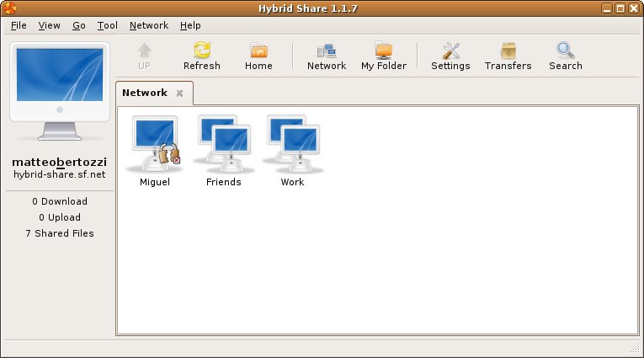Close the Network tab
The image size is (644, 358).
pos(179,94)
